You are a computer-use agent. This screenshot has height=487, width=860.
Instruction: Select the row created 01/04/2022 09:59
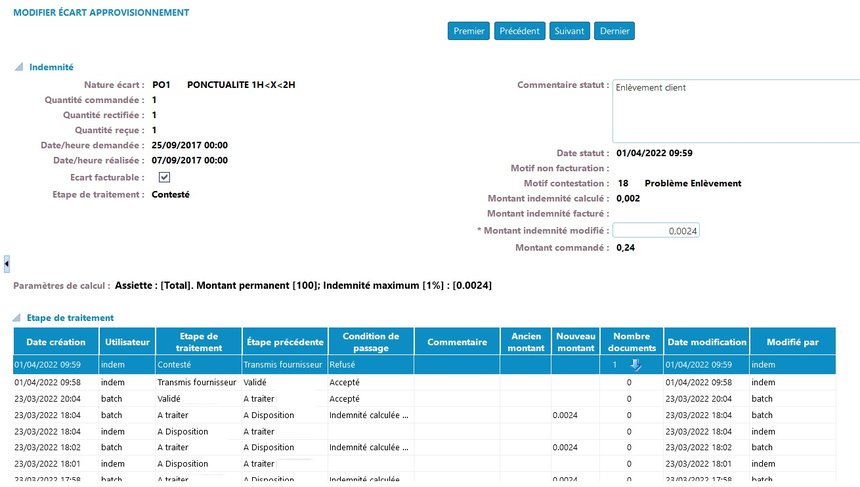pyautogui.click(x=425, y=365)
